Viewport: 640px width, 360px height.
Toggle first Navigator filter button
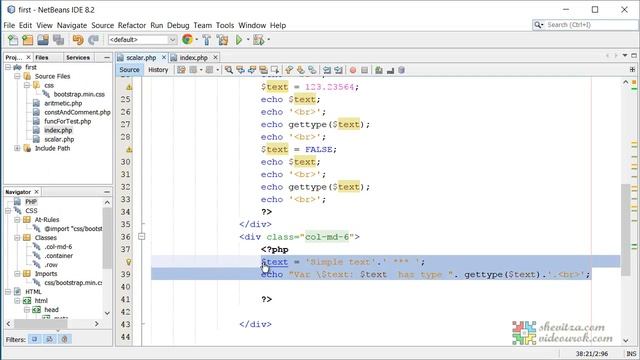(35, 339)
